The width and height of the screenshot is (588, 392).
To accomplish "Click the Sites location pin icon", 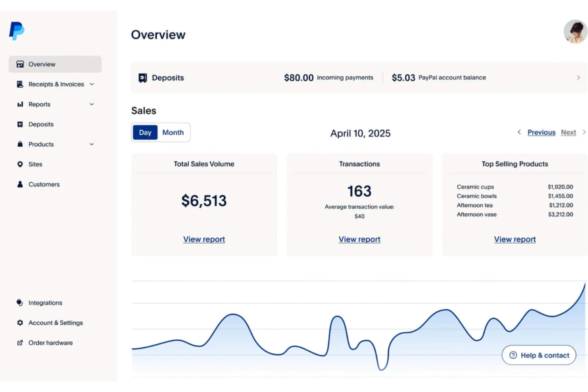I will tap(19, 164).
